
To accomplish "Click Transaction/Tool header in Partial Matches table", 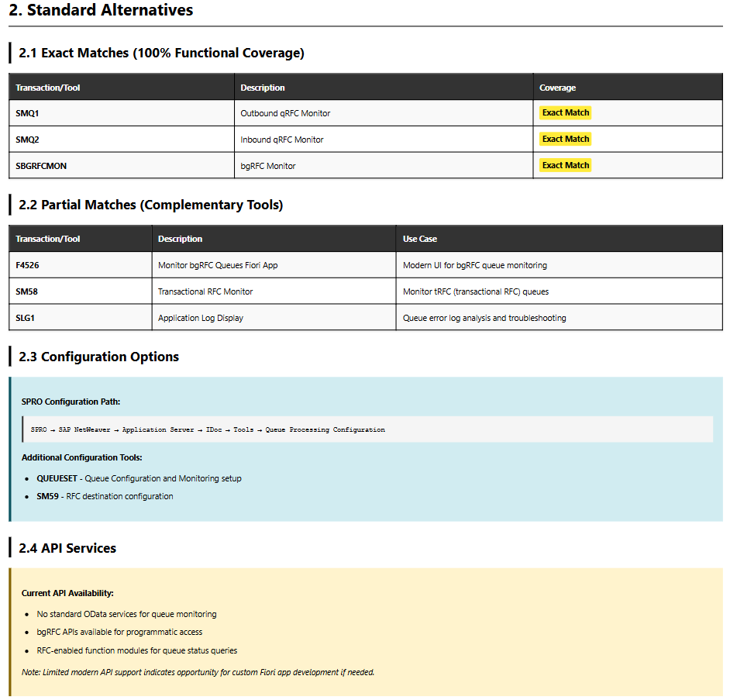I will tap(48, 239).
